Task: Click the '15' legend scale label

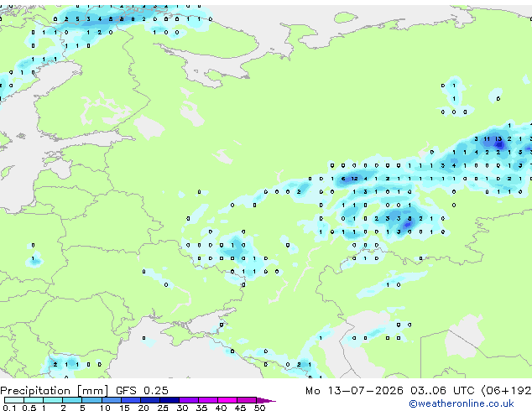Action: tap(124, 408)
